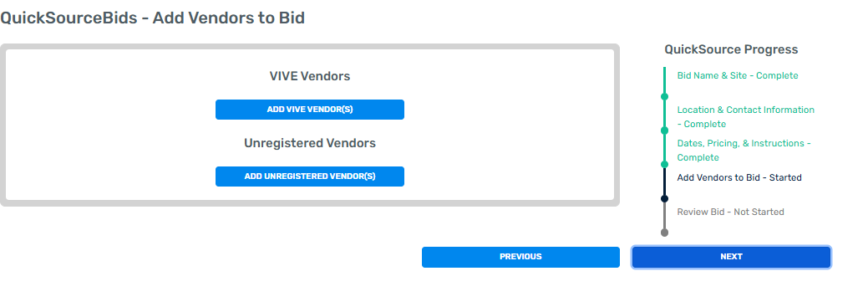This screenshot has width=868, height=307.
Task: Click gray progress line beside Review Bid
Action: pos(664,216)
